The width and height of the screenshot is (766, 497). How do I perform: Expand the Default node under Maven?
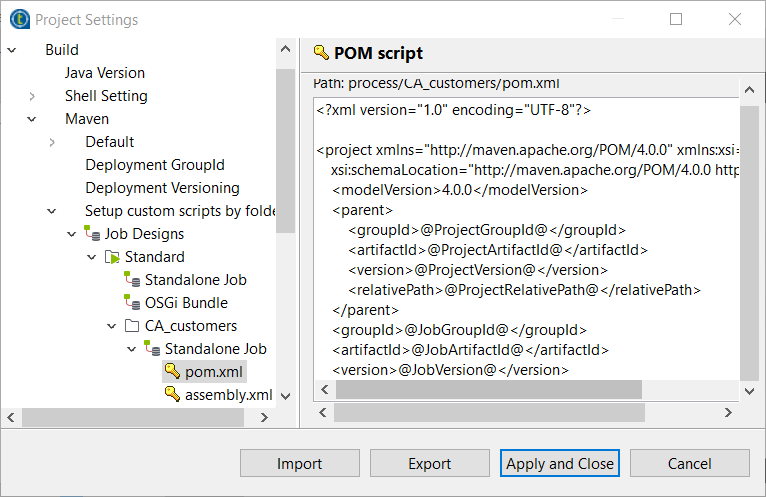coord(52,142)
